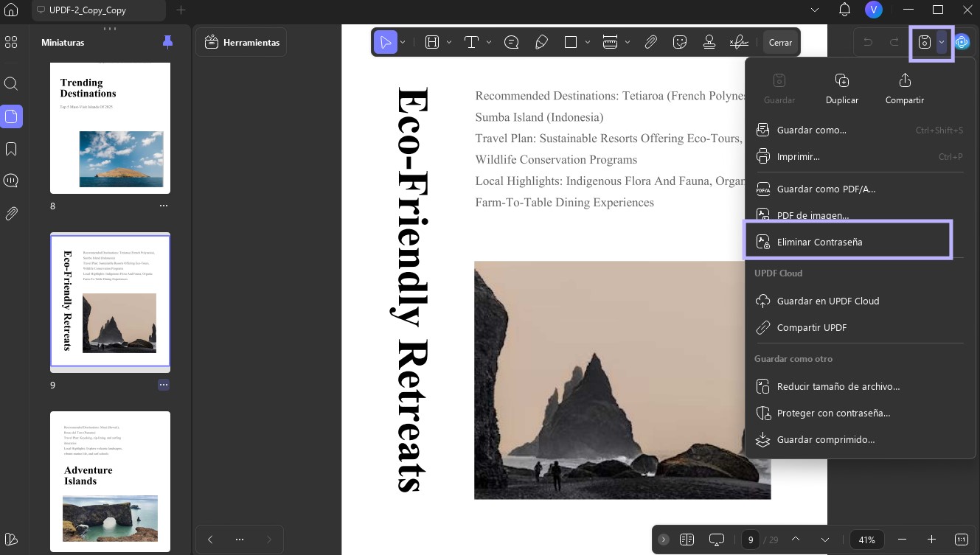Expand the shape tool dropdown arrow
Viewport: 980px width, 555px height.
(588, 42)
